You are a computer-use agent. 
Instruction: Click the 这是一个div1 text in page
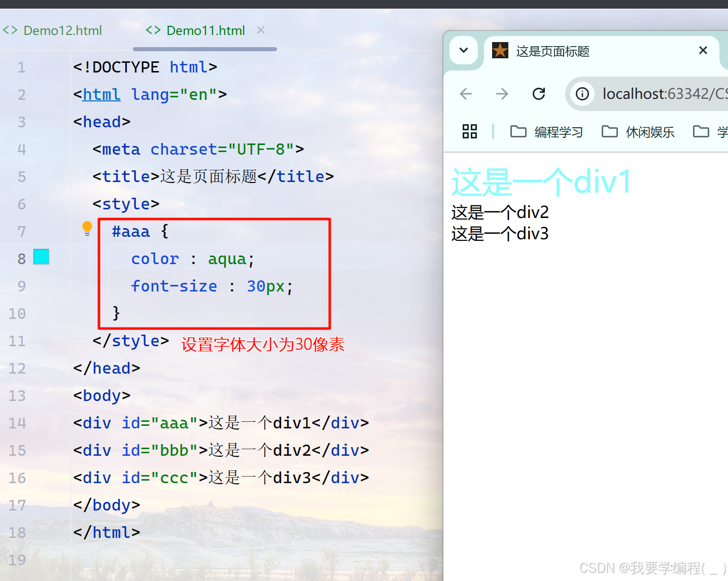tap(541, 181)
